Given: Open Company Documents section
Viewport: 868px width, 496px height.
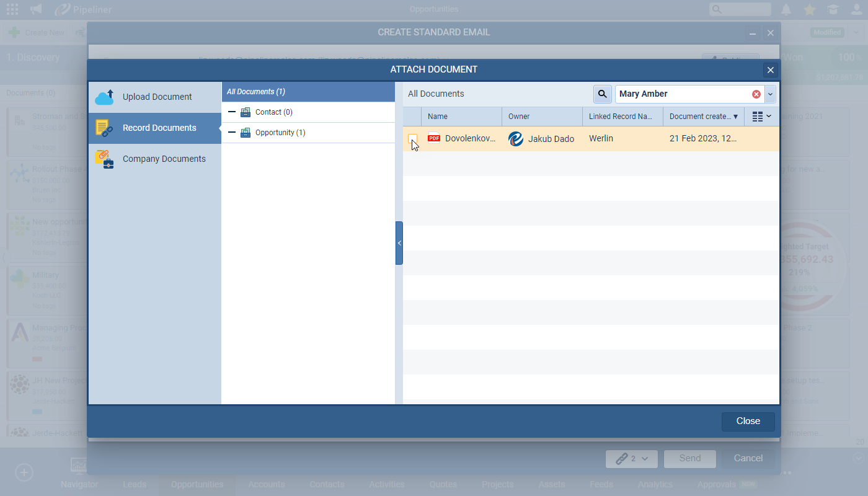Looking at the screenshot, I should (x=164, y=159).
